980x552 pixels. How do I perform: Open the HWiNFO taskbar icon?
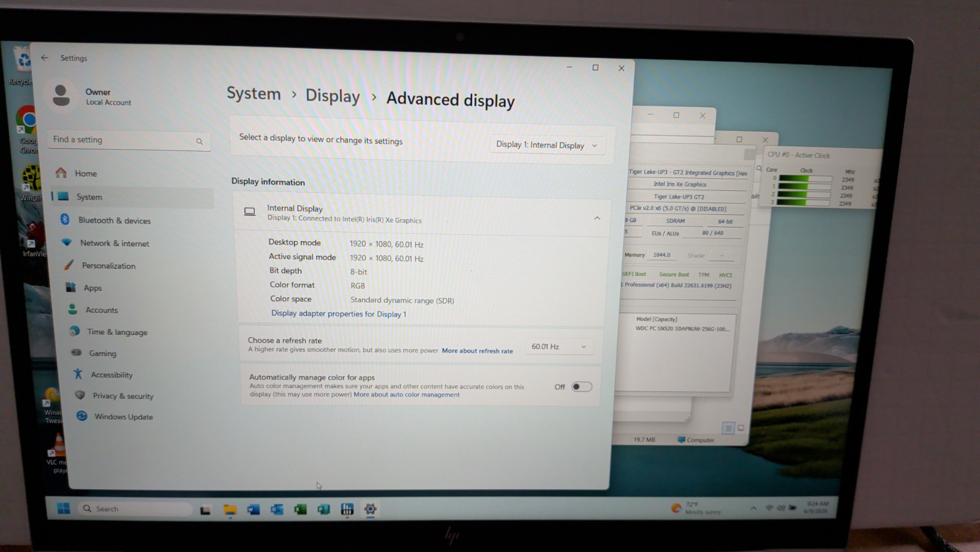click(x=347, y=509)
